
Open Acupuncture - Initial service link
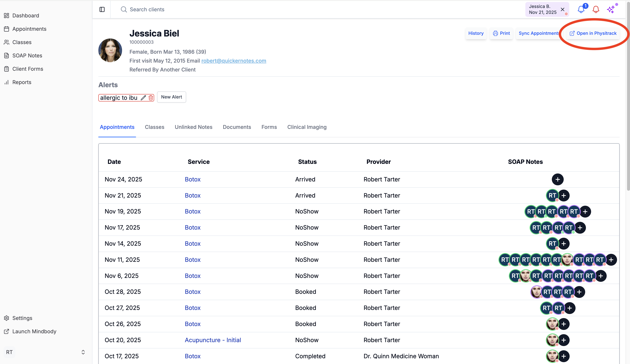point(213,340)
